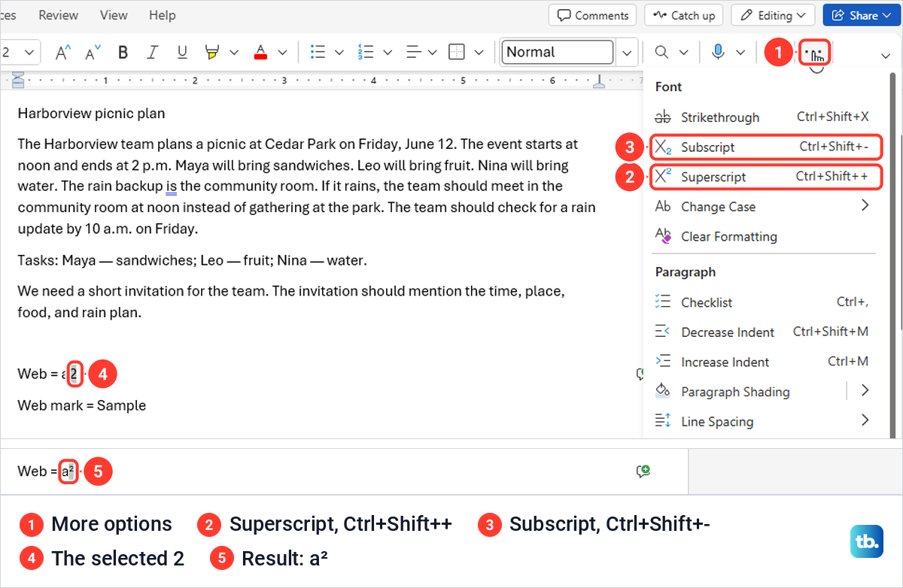Click the Normal style box
Screen dimensions: 903x588
(x=558, y=52)
